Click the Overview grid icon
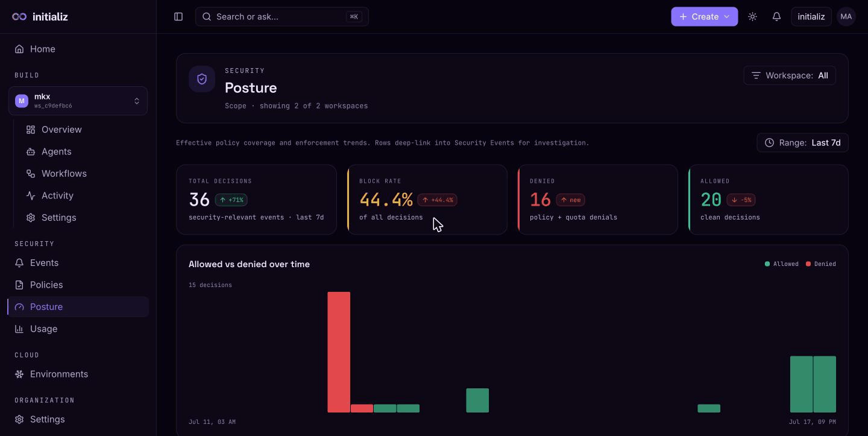This screenshot has height=436, width=868. 31,130
